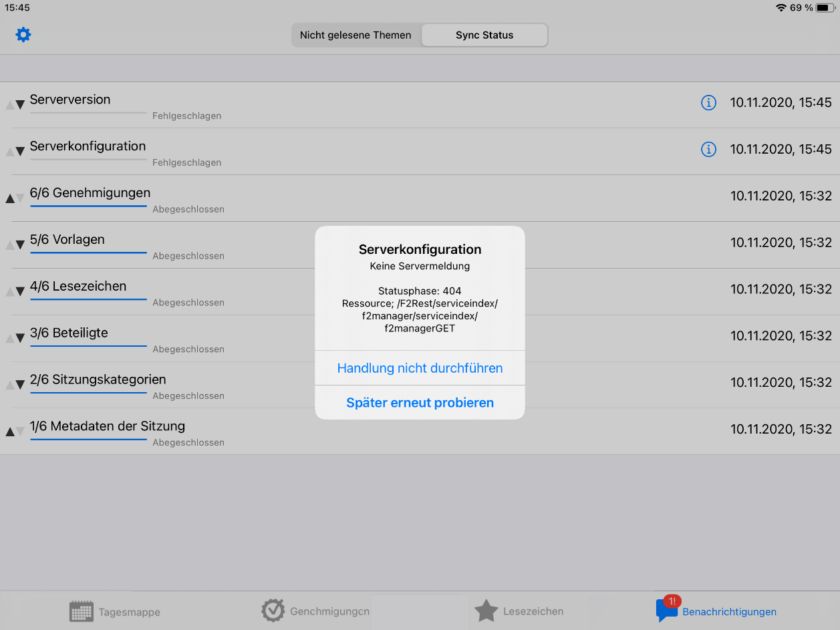This screenshot has height=630, width=840.
Task: Switch to Nicht gelesene Themen segment
Action: (356, 35)
